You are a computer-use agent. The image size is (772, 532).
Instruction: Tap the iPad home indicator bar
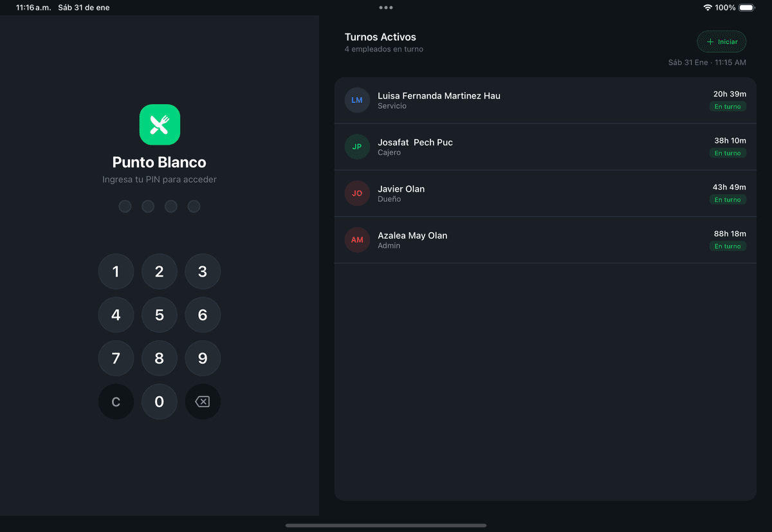pos(386,526)
